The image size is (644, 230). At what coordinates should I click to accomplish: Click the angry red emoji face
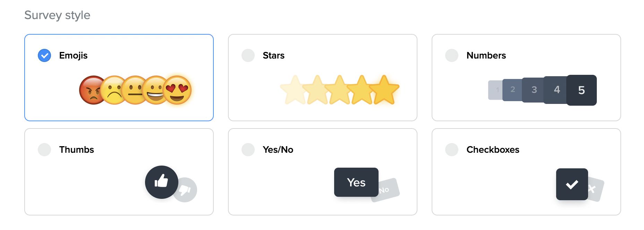click(x=90, y=90)
